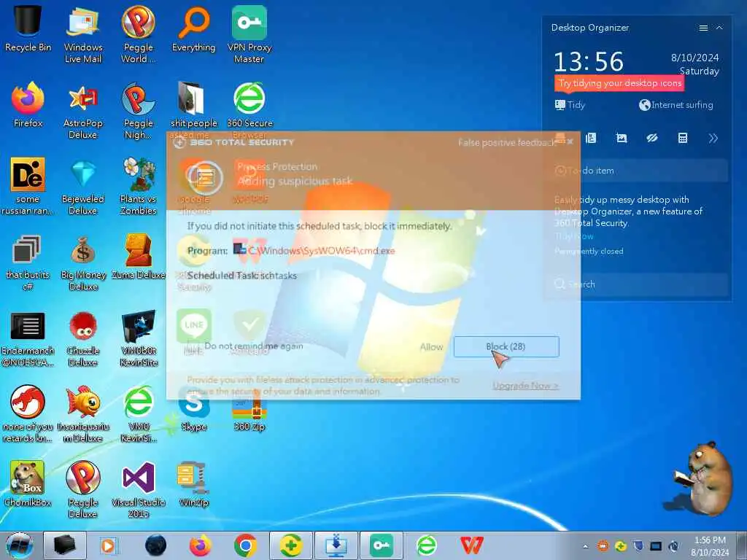Open WPS Office from the taskbar
Image resolution: width=747 pixels, height=560 pixels.
[x=472, y=545]
